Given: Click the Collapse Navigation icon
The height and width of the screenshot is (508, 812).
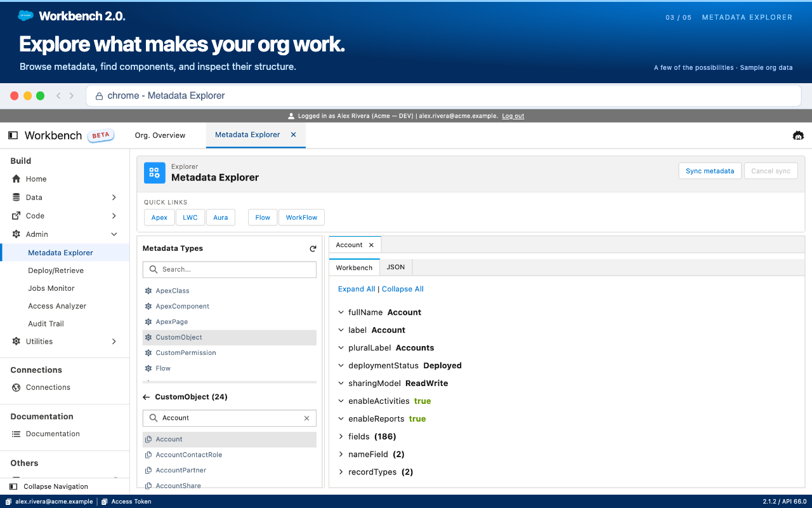Looking at the screenshot, I should pos(13,486).
